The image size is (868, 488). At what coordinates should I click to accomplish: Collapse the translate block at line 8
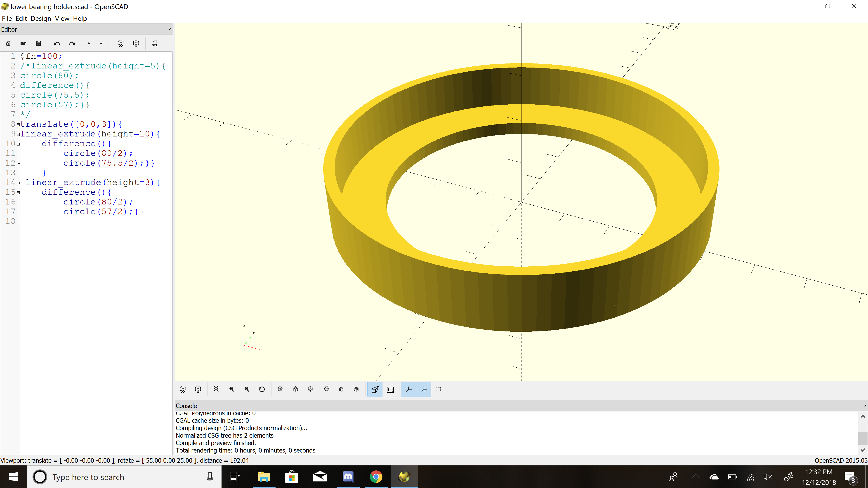point(18,125)
